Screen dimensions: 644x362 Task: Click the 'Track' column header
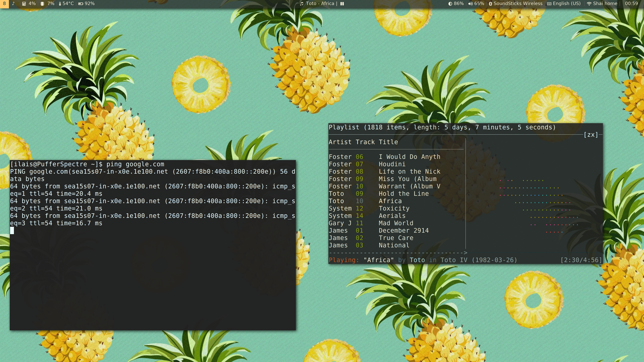point(365,142)
